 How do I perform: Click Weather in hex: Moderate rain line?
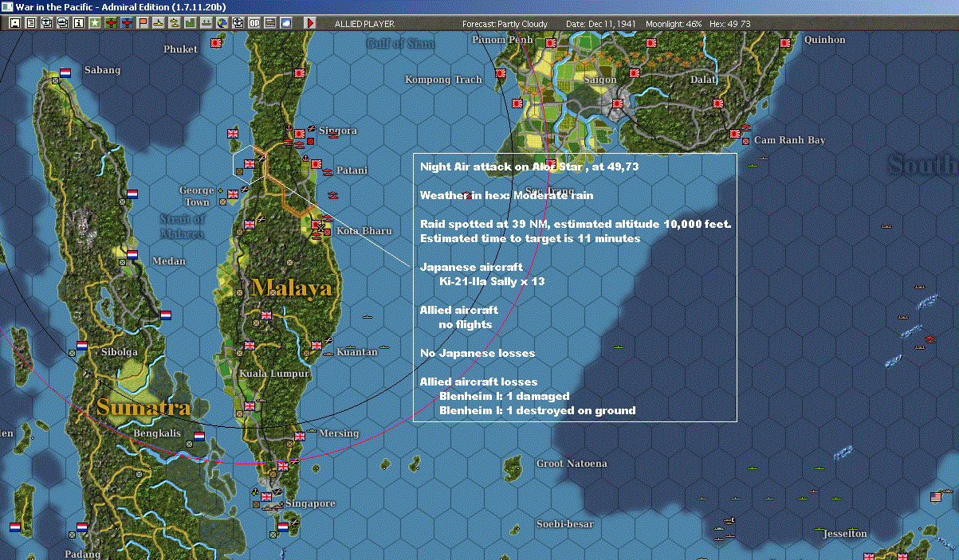coord(506,195)
